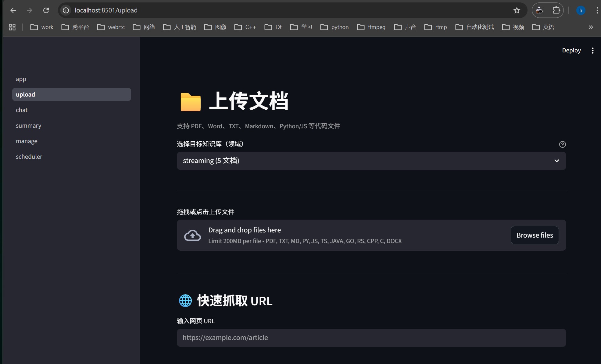
Task: Switch to the summary page
Action: coord(28,125)
